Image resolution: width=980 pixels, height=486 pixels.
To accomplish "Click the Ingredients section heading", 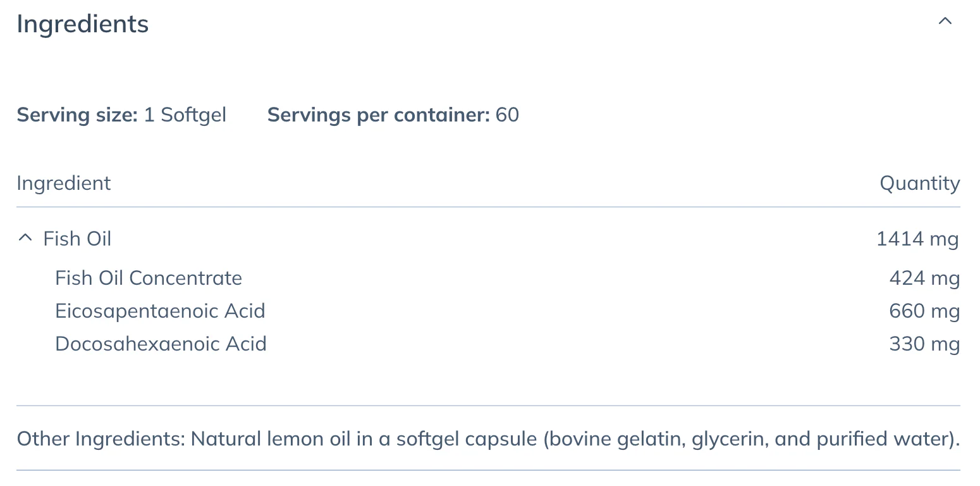I will pyautogui.click(x=83, y=24).
